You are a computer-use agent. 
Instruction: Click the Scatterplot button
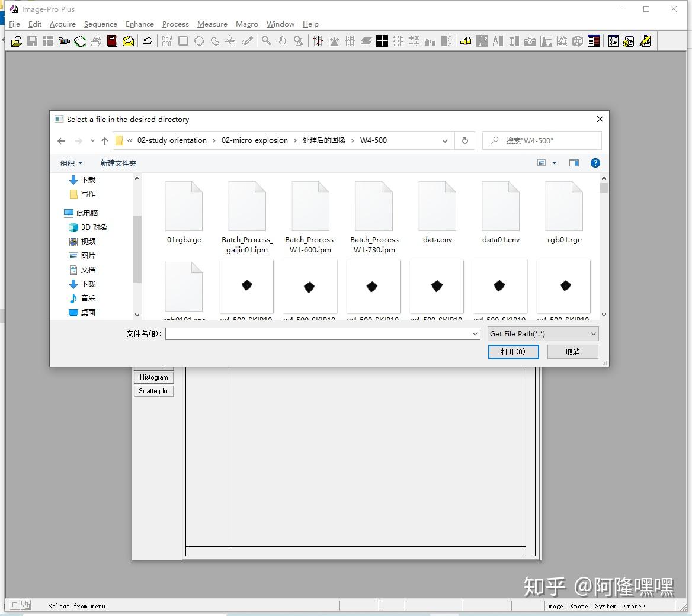(153, 391)
